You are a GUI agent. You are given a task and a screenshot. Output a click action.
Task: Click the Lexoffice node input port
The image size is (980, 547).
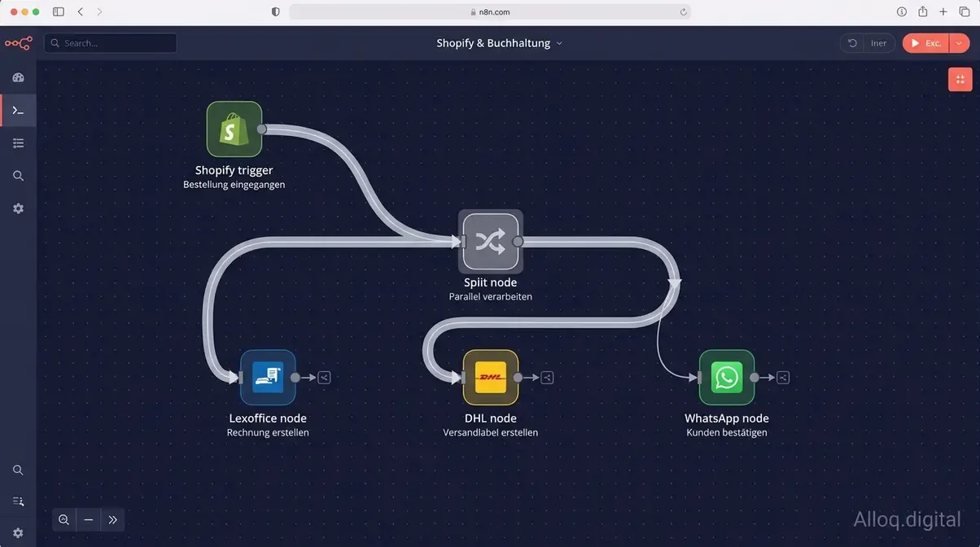click(x=241, y=378)
